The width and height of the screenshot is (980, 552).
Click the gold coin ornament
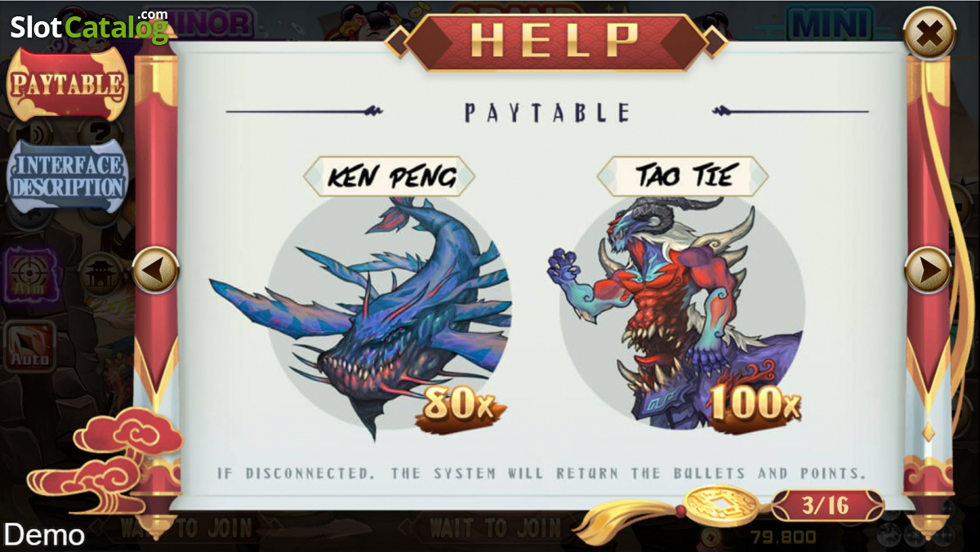722,505
